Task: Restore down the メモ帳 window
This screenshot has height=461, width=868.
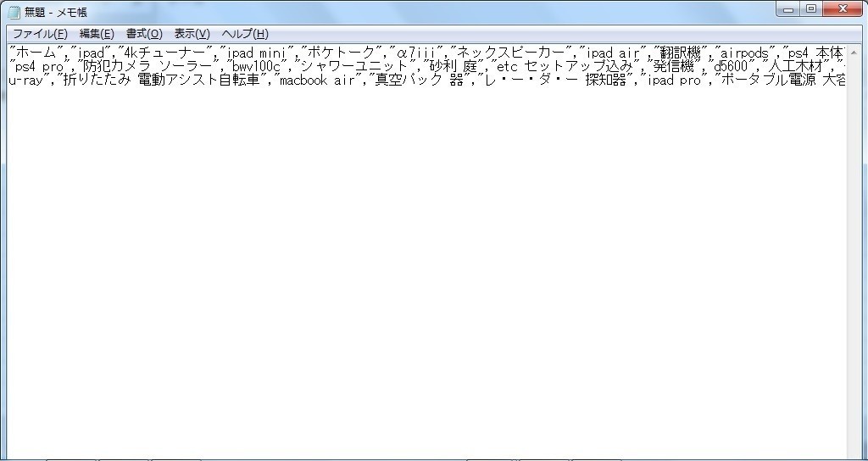Action: pyautogui.click(x=811, y=8)
